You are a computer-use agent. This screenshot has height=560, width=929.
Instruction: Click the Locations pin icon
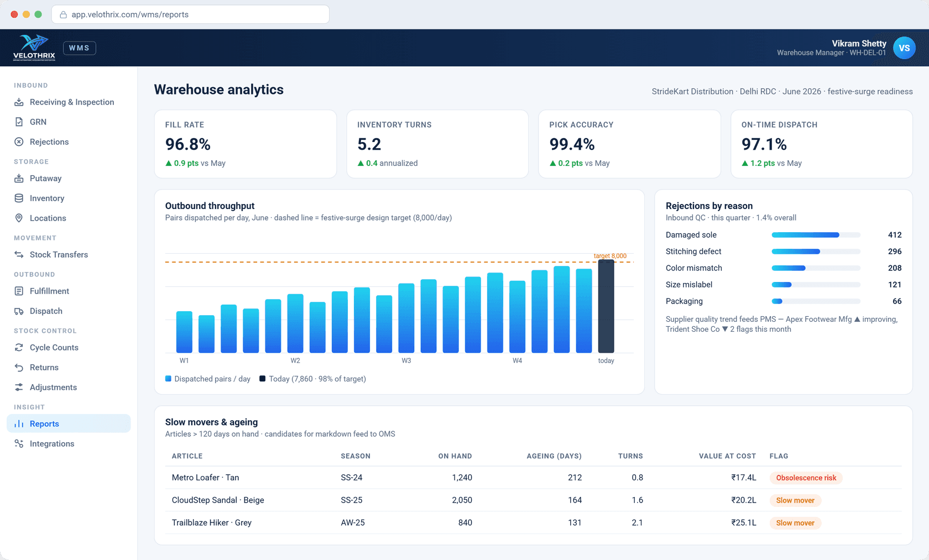pyautogui.click(x=19, y=218)
